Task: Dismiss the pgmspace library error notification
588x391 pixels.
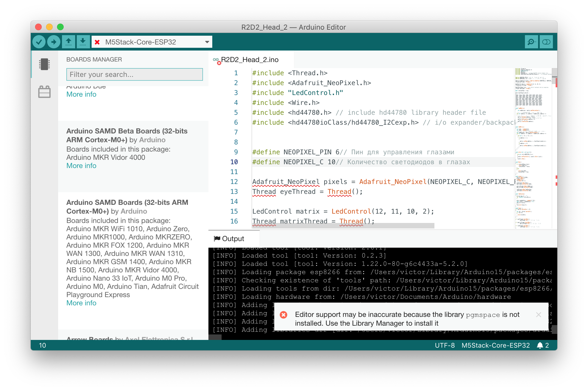Action: click(x=538, y=315)
